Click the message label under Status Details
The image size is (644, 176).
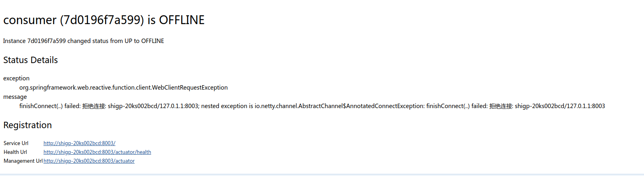(15, 97)
